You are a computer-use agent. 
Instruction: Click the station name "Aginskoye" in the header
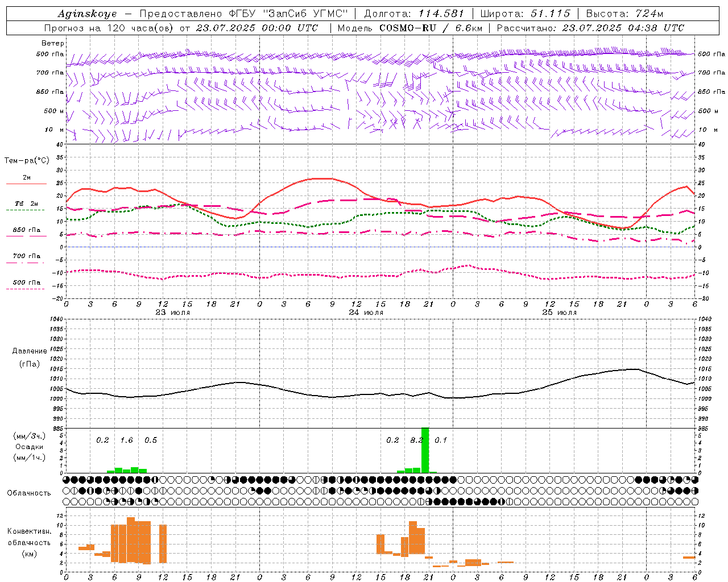(88, 14)
